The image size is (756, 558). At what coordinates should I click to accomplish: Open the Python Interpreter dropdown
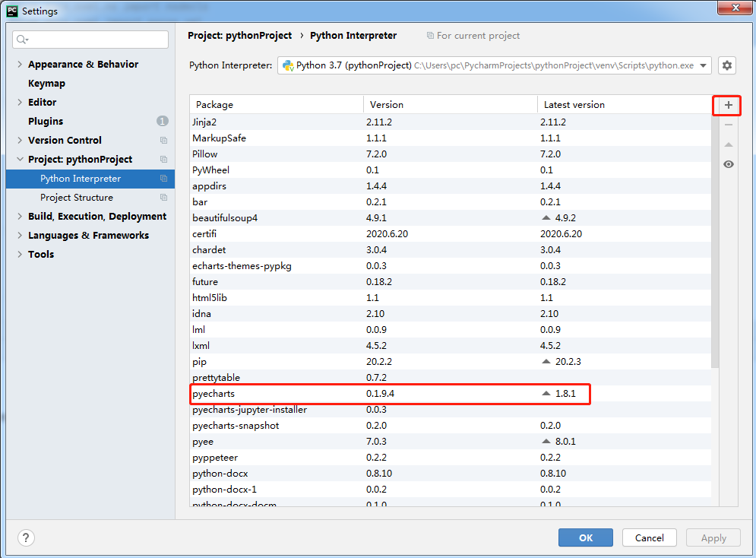click(x=494, y=65)
